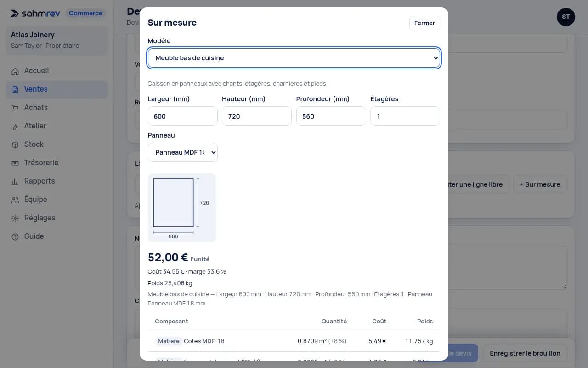This screenshot has height=368, width=588.
Task: Click the Stock box icon
Action: [15, 144]
